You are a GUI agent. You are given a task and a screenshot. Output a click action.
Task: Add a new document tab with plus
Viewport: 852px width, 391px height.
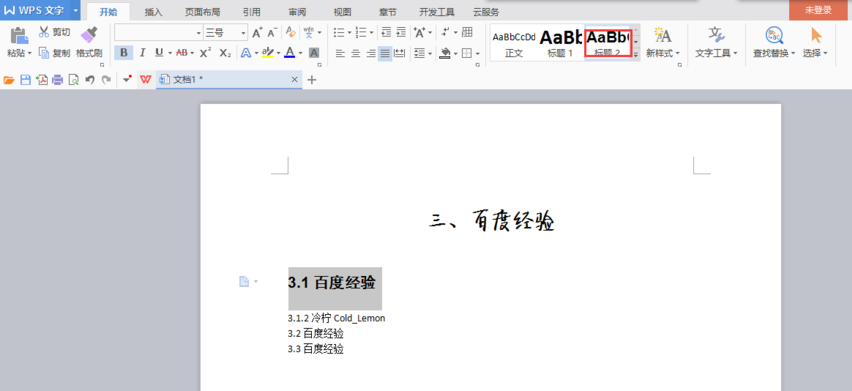(x=311, y=80)
